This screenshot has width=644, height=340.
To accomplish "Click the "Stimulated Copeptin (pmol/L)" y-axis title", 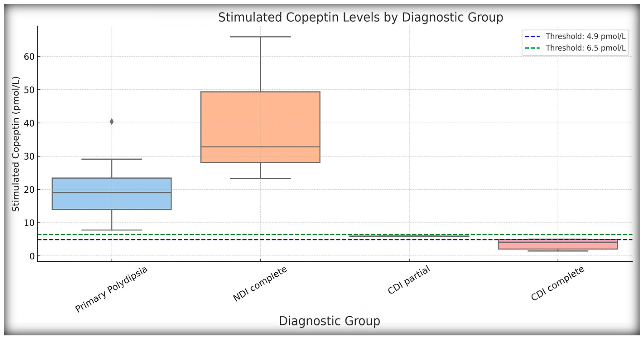I will pos(15,144).
